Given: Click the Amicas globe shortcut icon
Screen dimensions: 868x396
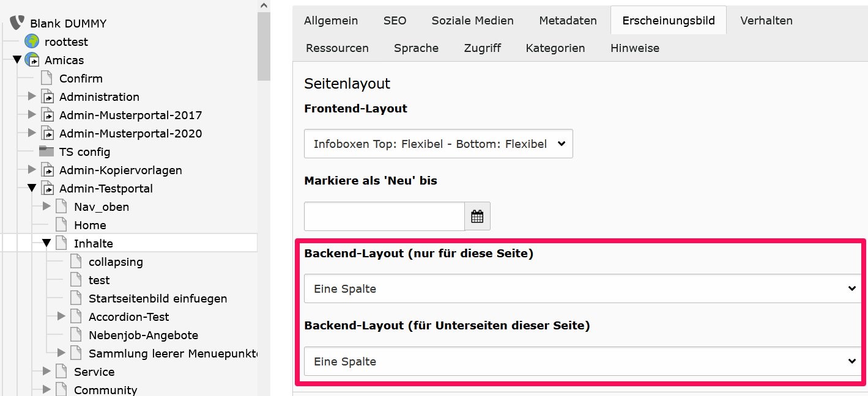Looking at the screenshot, I should click(32, 60).
